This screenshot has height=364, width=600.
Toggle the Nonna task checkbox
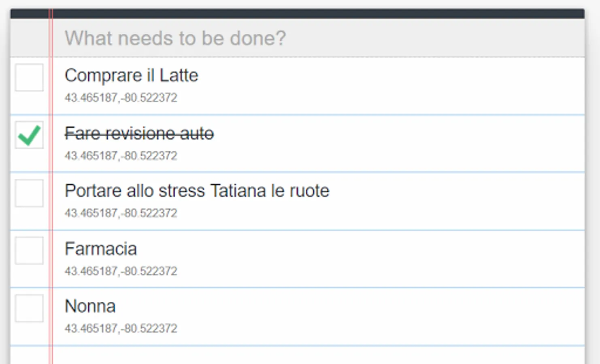(29, 308)
